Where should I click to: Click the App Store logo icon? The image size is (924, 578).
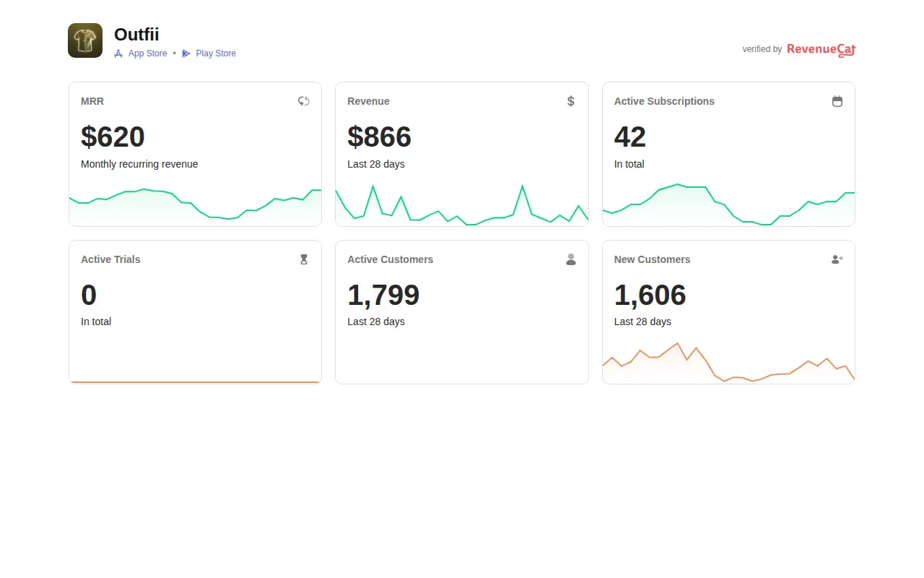point(118,53)
